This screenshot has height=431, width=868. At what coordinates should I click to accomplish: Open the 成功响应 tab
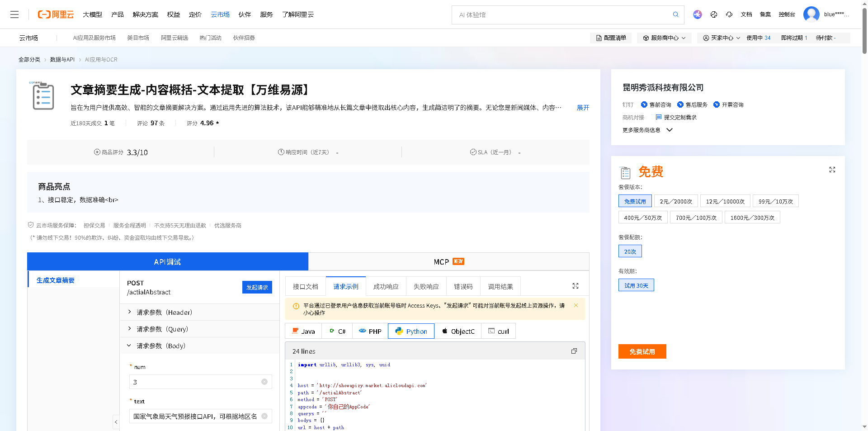tap(386, 286)
